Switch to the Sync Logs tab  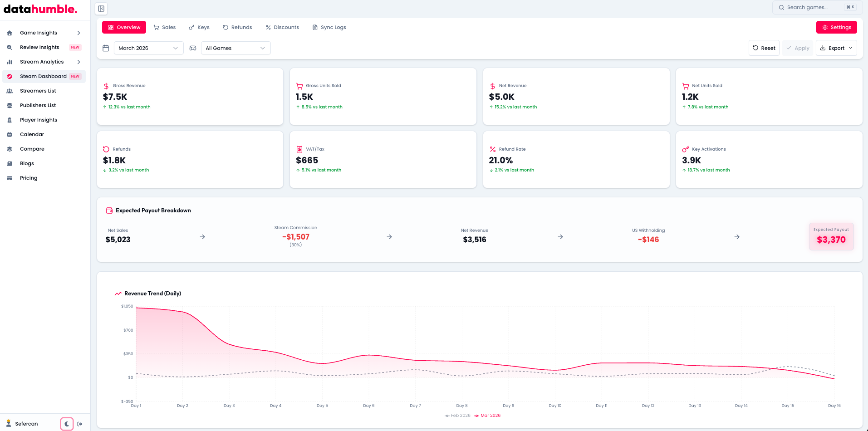pyautogui.click(x=329, y=27)
